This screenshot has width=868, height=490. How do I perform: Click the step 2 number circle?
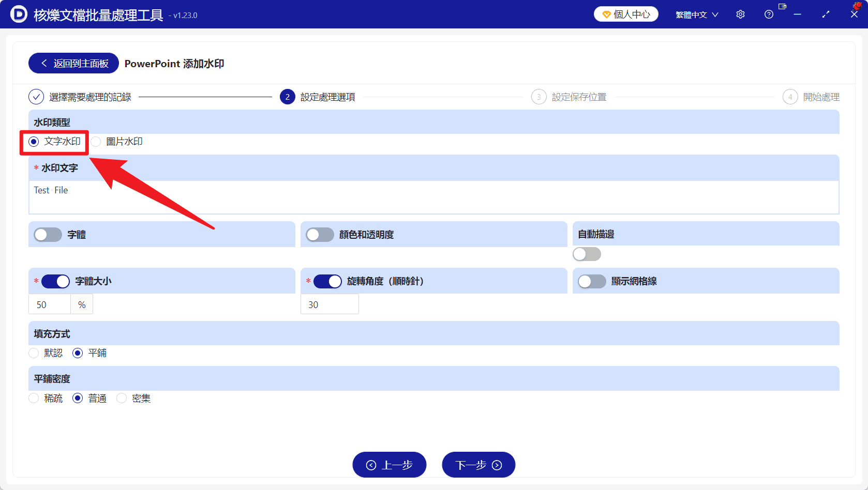288,97
